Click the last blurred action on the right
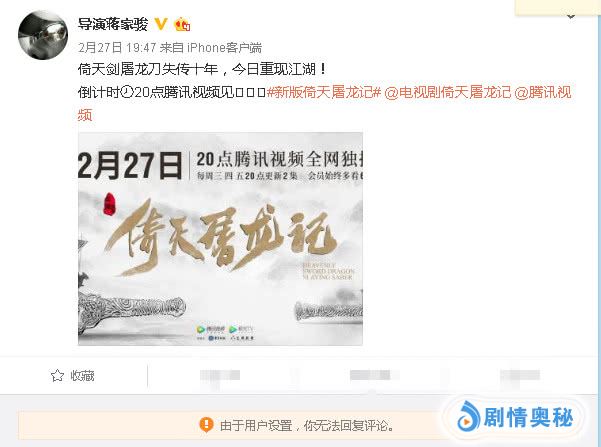 click(x=520, y=375)
